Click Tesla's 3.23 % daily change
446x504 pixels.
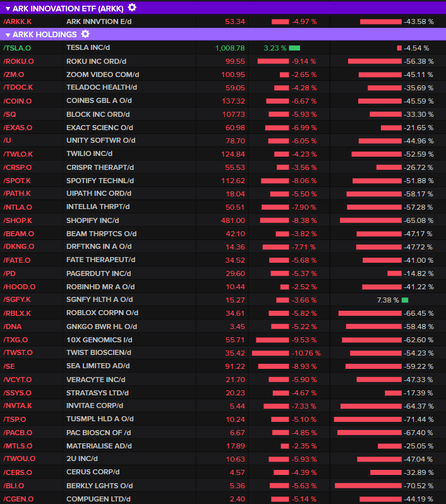275,48
